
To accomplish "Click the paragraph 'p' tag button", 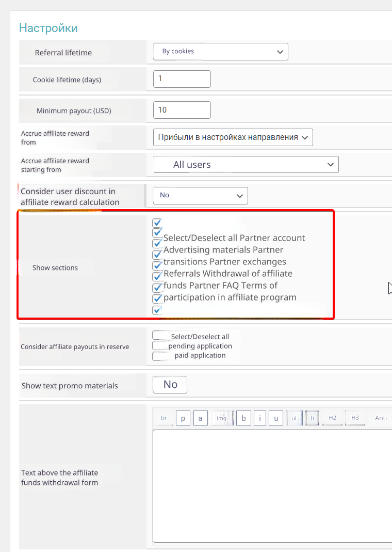I will [x=183, y=418].
